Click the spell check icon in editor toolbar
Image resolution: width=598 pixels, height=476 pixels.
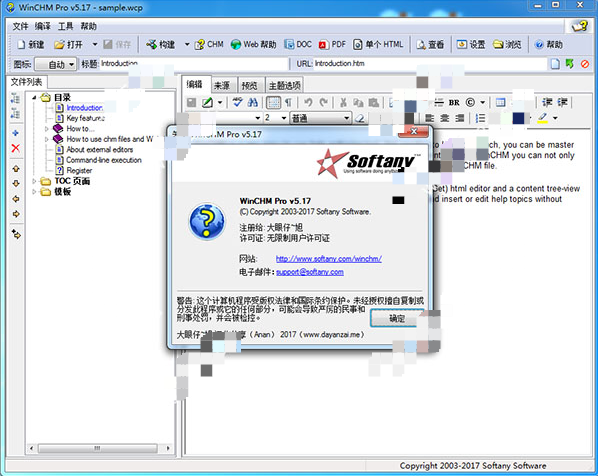click(x=238, y=102)
